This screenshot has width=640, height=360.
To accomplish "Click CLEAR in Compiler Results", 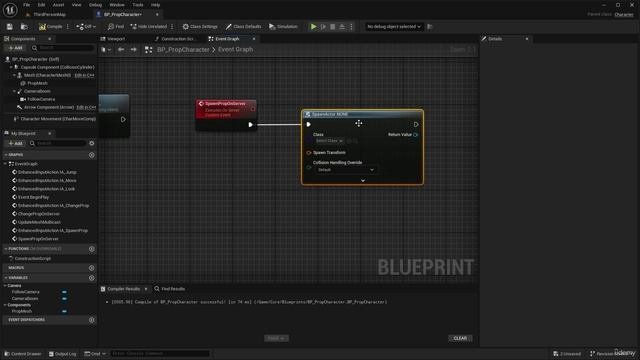I will point(460,338).
